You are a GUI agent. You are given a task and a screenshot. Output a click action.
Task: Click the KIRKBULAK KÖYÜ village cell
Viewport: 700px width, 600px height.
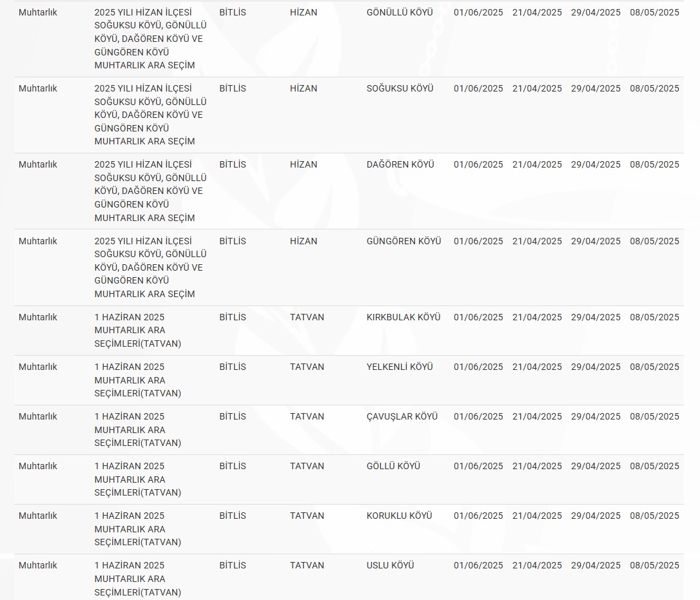click(x=403, y=317)
